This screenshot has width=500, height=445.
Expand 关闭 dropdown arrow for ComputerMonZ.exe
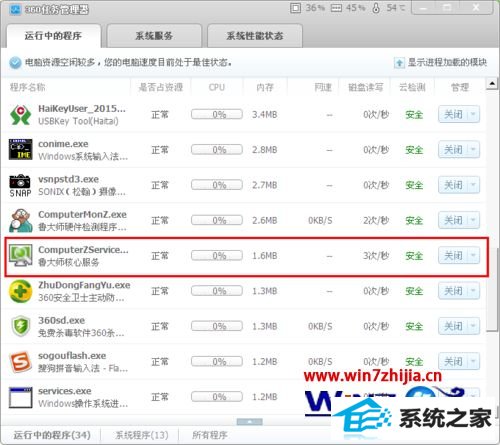click(x=474, y=220)
